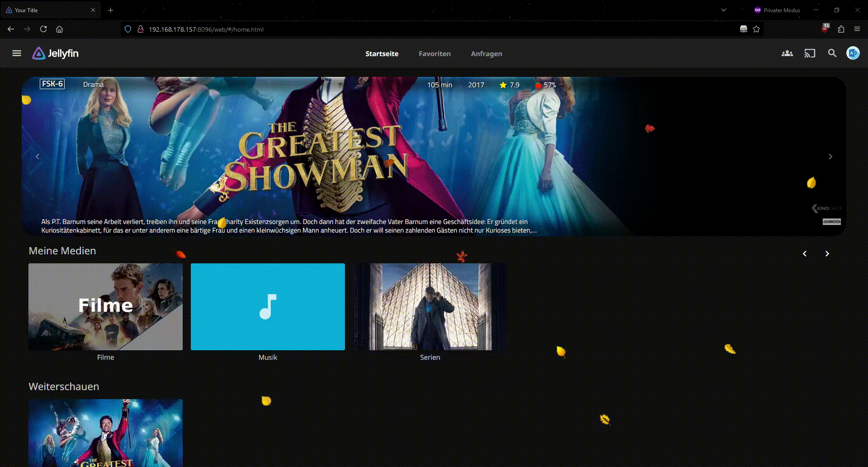Click the Meine Medien section heading
868x467 pixels.
click(x=62, y=251)
